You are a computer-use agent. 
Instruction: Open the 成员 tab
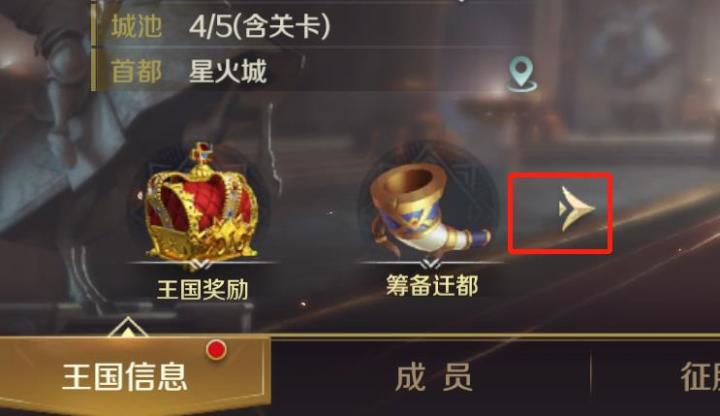click(x=433, y=377)
